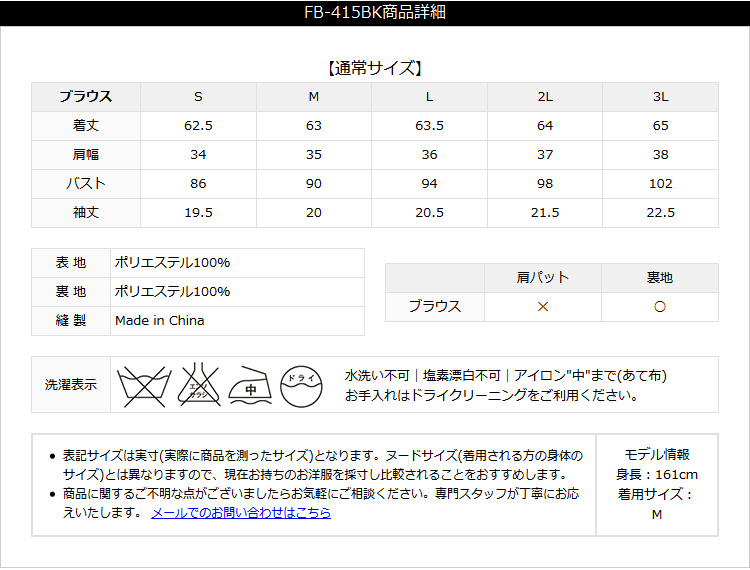
Task: Select the 3L size column header
Action: click(660, 97)
